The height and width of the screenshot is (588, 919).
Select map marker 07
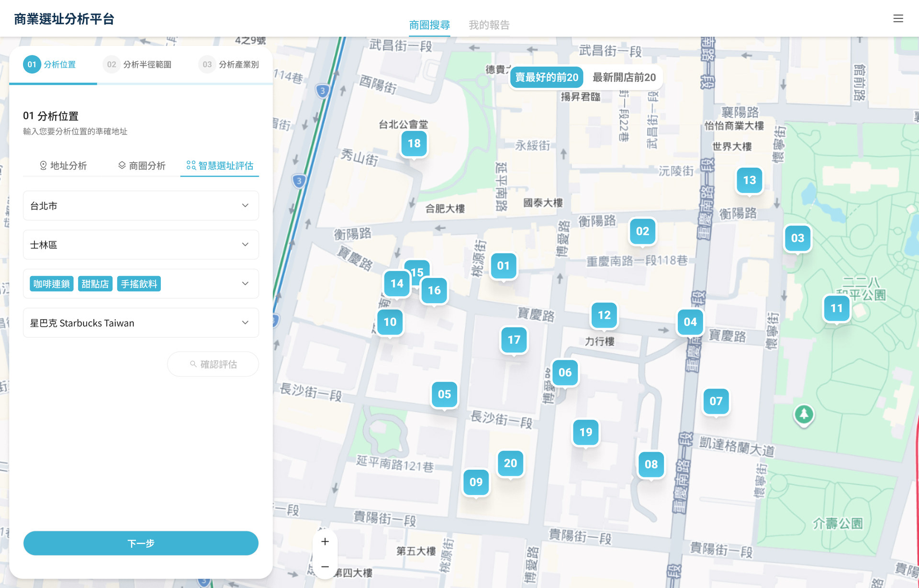click(716, 401)
